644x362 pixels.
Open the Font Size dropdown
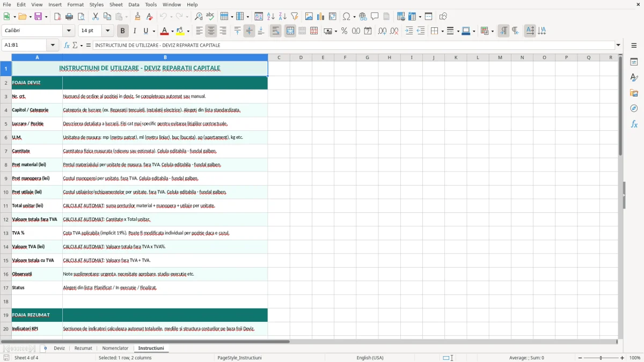[108, 31]
